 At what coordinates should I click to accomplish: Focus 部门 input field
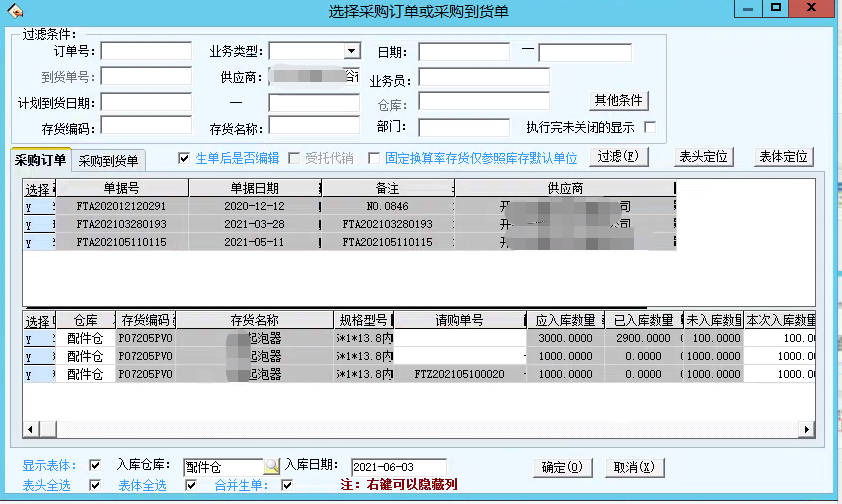pos(464,128)
